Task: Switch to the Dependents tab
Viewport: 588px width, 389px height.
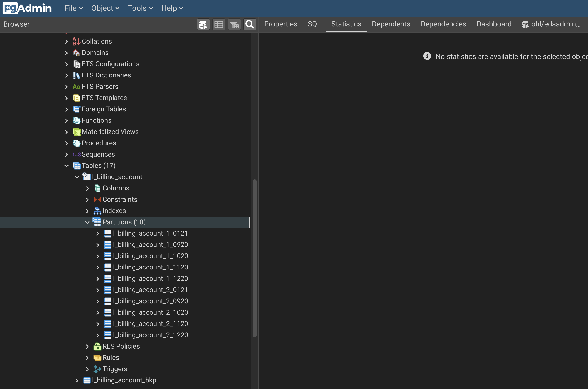Action: 391,24
